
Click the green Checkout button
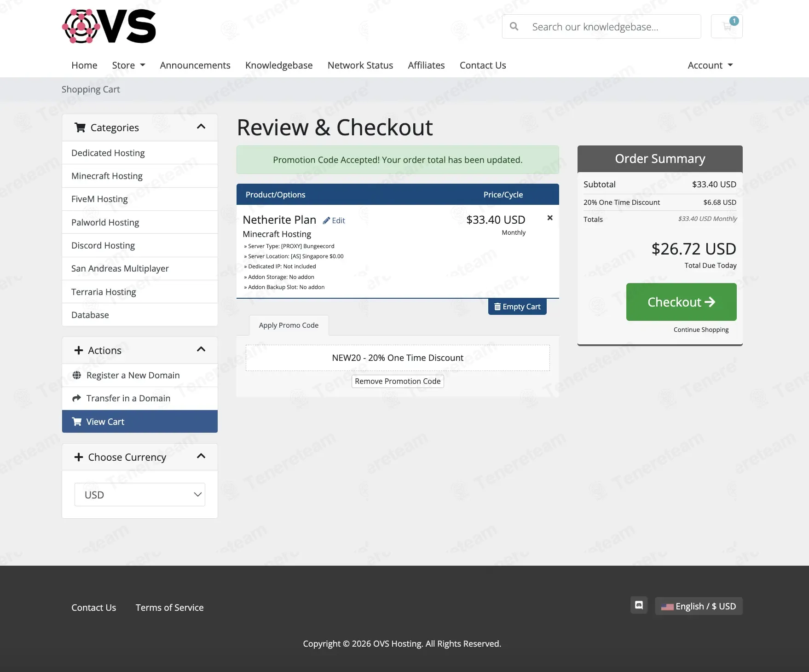(x=681, y=302)
